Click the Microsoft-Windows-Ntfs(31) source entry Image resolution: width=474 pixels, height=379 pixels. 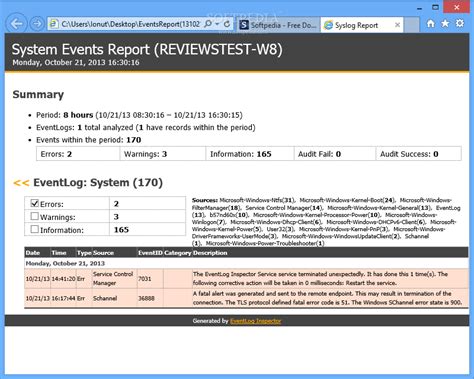coord(257,200)
